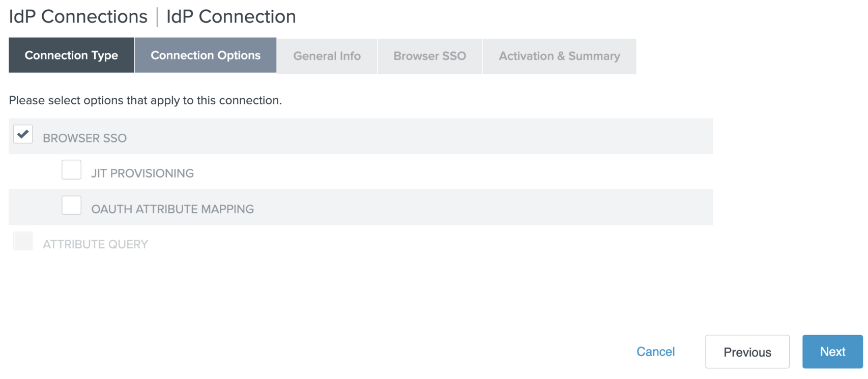Click the disabled Attribute Query checkbox
The width and height of the screenshot is (868, 379).
(x=23, y=241)
